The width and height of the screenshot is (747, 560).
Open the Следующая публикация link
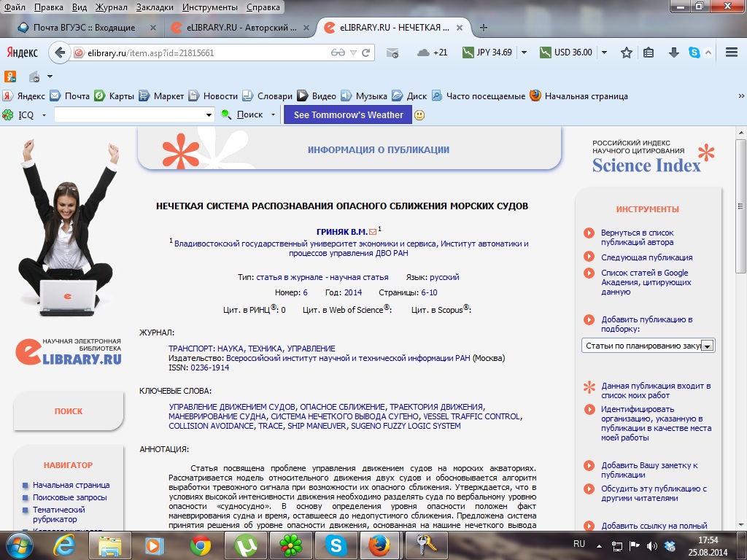(646, 257)
